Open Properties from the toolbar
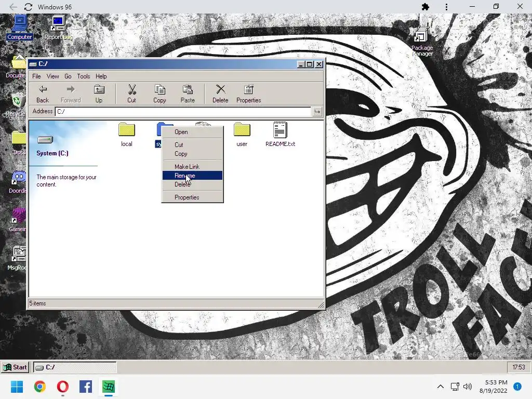The width and height of the screenshot is (532, 399). [x=249, y=94]
